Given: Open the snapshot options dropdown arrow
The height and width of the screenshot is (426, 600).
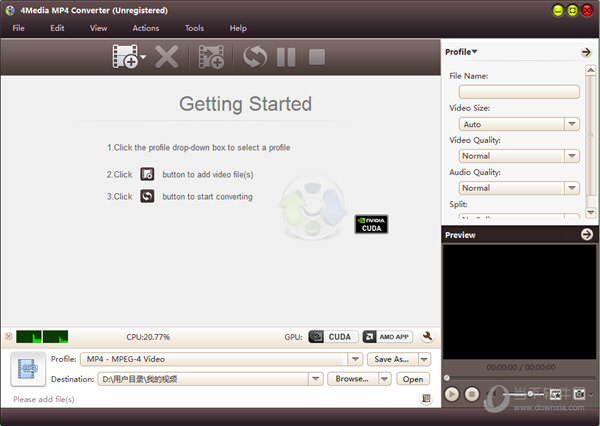Looking at the screenshot, I should [591, 394].
